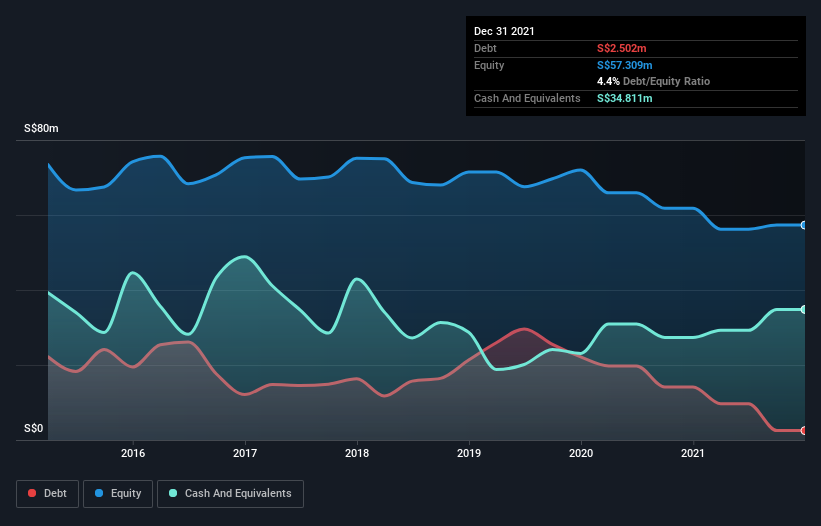821x526 pixels.
Task: Toggle the Debt legend button
Action: coord(48,494)
